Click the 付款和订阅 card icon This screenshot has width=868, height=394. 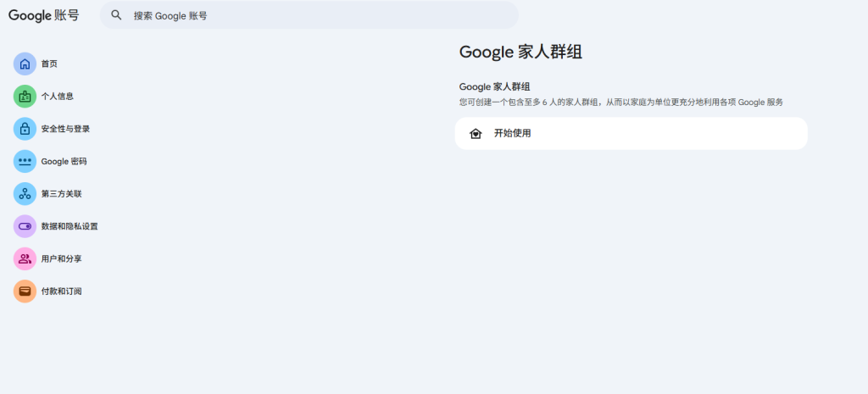tap(25, 291)
